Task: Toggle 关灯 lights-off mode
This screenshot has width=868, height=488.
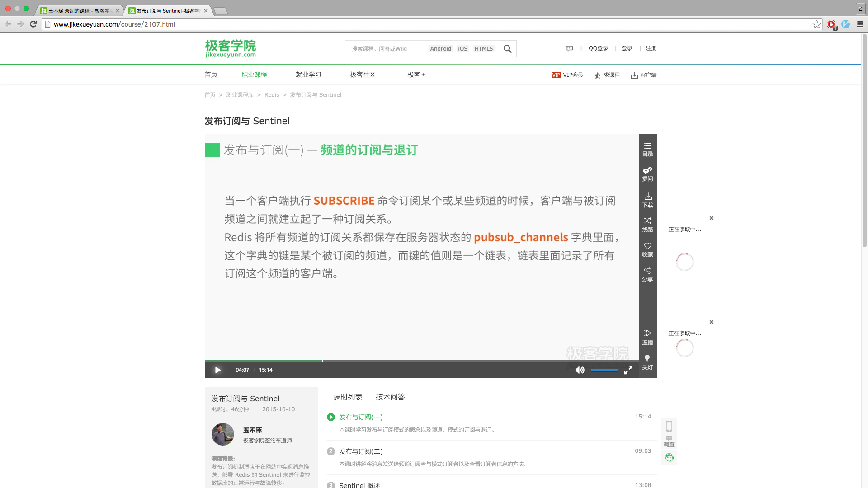Action: click(647, 362)
